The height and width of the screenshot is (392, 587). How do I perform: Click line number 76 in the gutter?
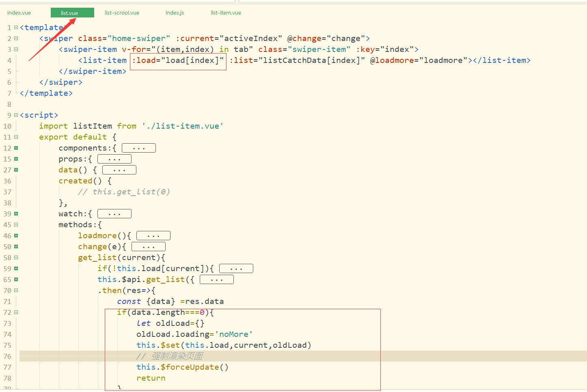[x=7, y=356]
